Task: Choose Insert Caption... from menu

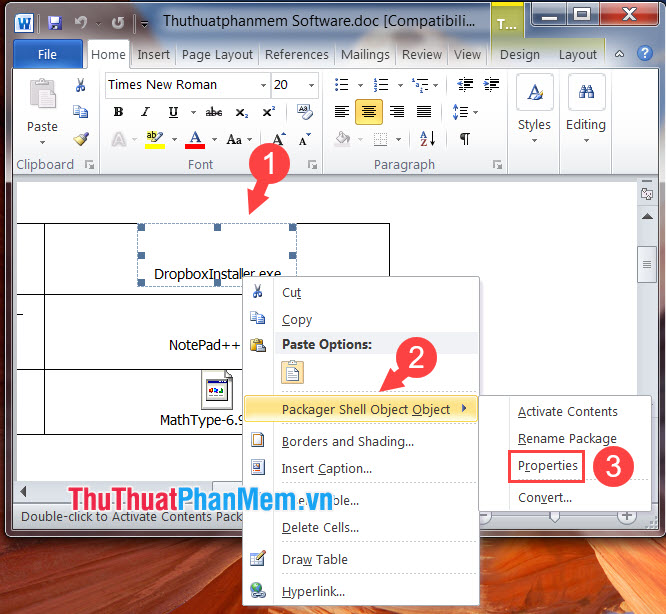Action: point(361,468)
